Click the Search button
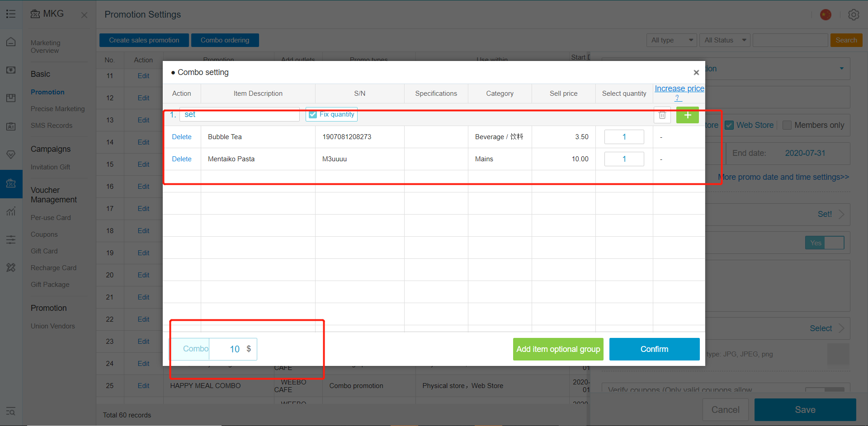Viewport: 868px width, 426px height. 846,40
